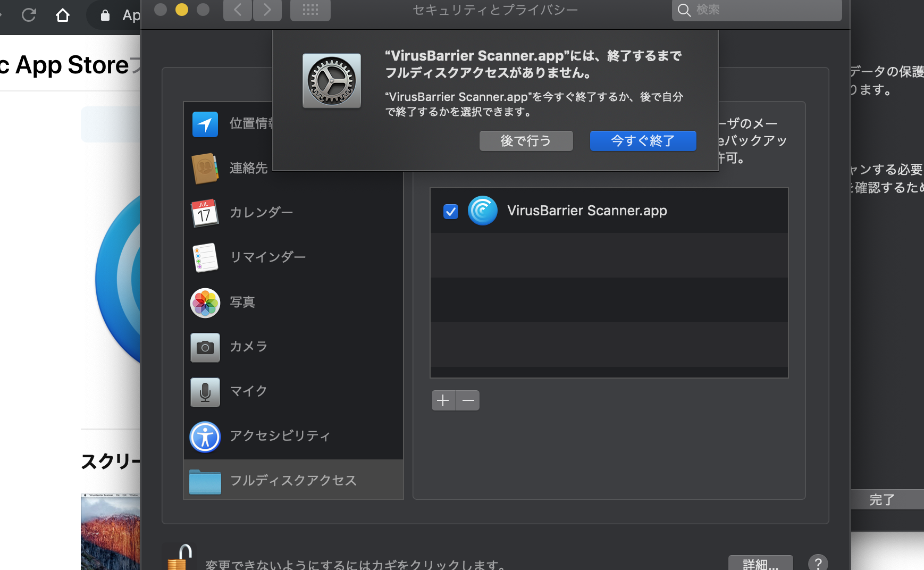Click the yellow minimize window button
Screen dimensions: 924x570
[x=182, y=10]
